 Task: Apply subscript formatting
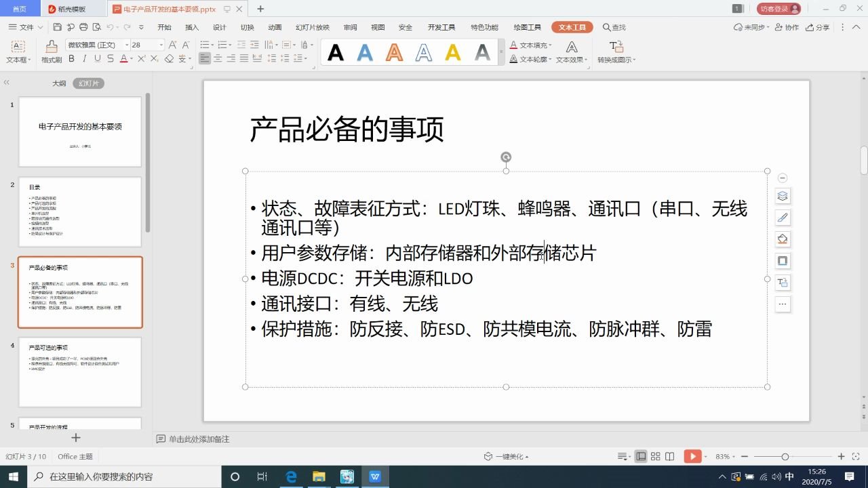tap(154, 59)
